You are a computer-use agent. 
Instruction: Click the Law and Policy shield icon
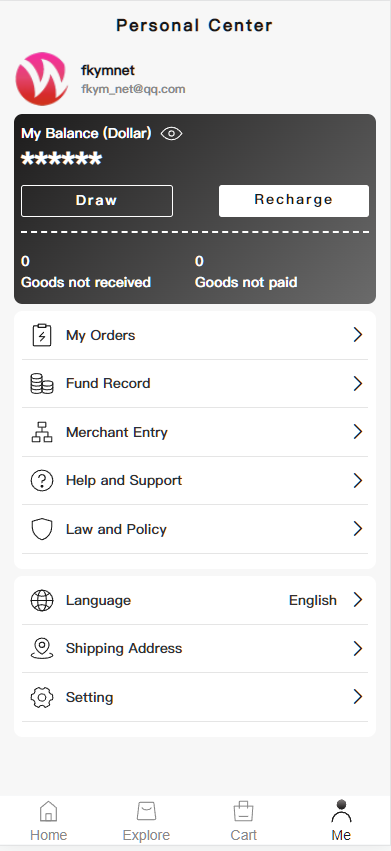(x=42, y=529)
